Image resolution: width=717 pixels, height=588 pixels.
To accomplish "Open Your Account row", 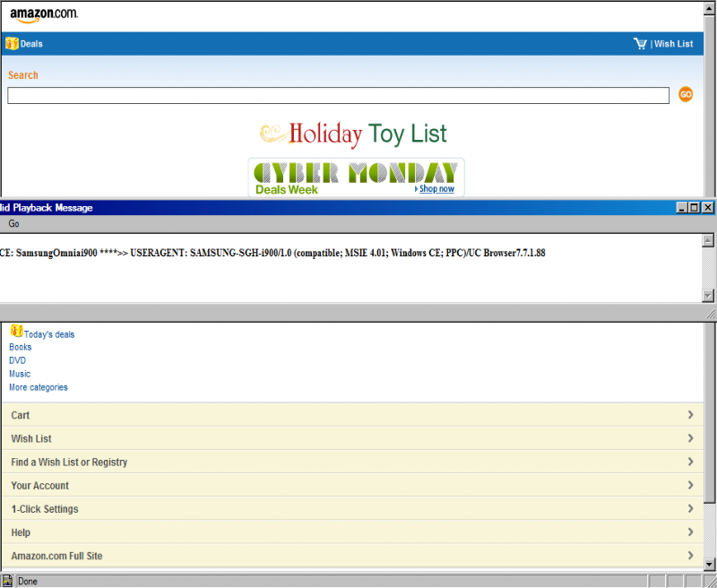I will coord(352,485).
